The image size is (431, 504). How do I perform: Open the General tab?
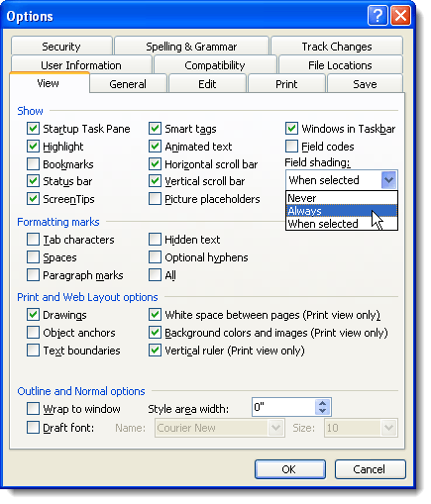[128, 84]
